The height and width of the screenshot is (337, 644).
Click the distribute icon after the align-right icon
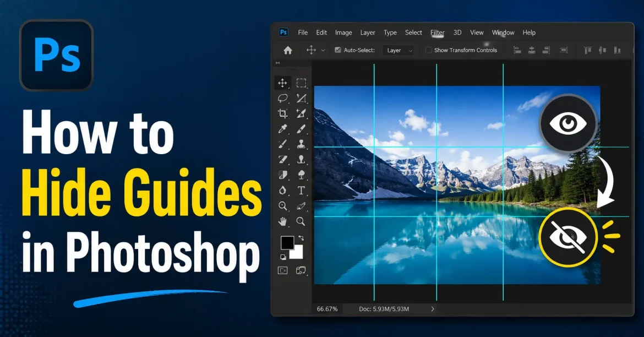pos(564,50)
